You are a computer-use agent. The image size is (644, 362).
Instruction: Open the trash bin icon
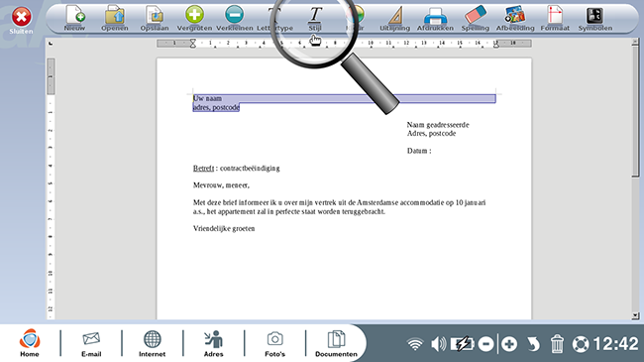pyautogui.click(x=557, y=344)
